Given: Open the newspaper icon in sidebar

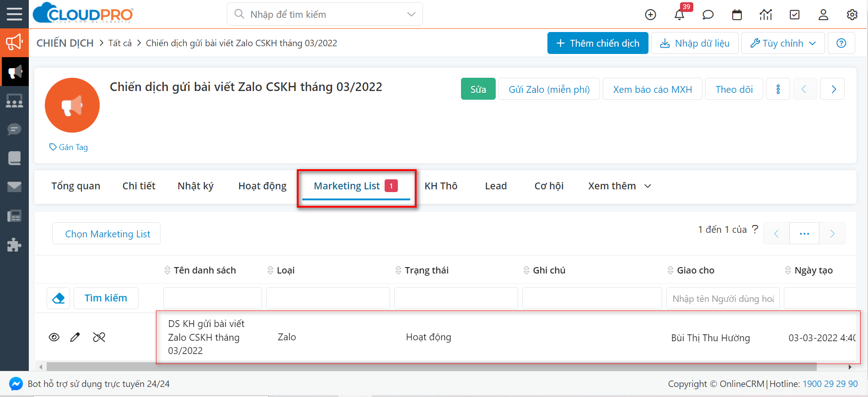Looking at the screenshot, I should click(x=14, y=216).
